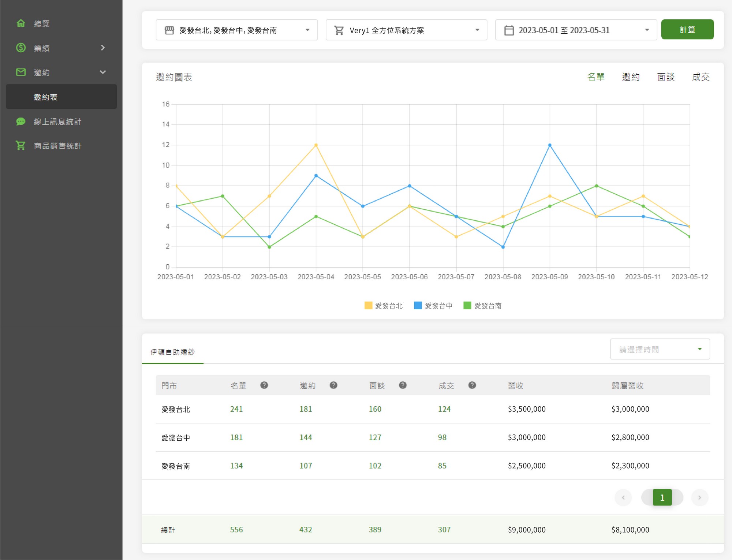Toggle the green 愛發台南 legend swatch

467,305
